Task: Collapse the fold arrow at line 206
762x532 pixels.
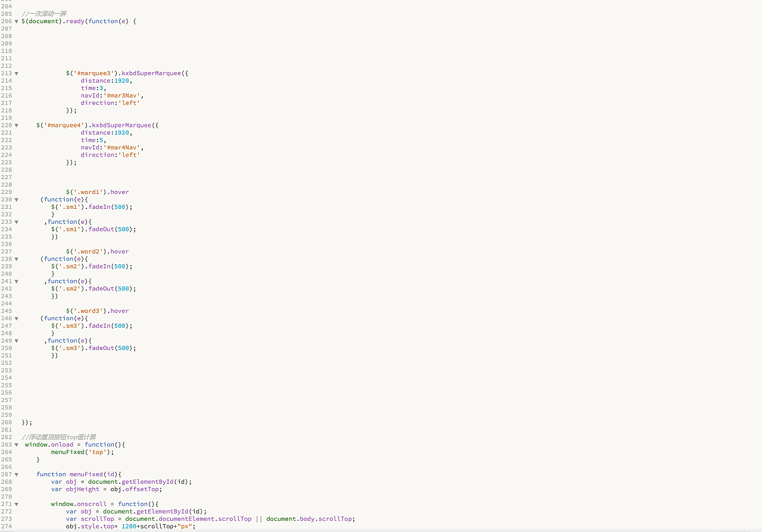Action: coord(16,21)
